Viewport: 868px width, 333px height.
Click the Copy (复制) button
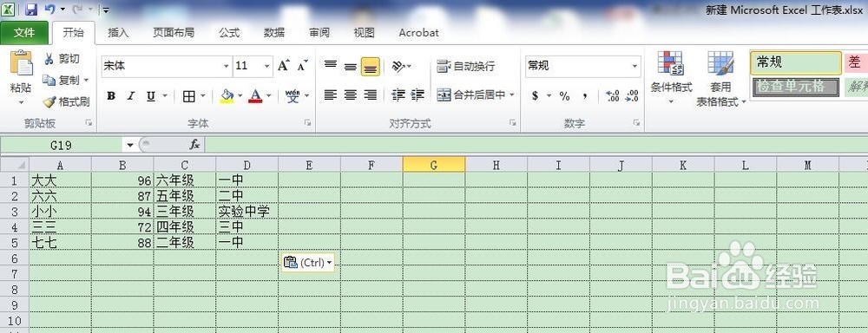click(62, 80)
